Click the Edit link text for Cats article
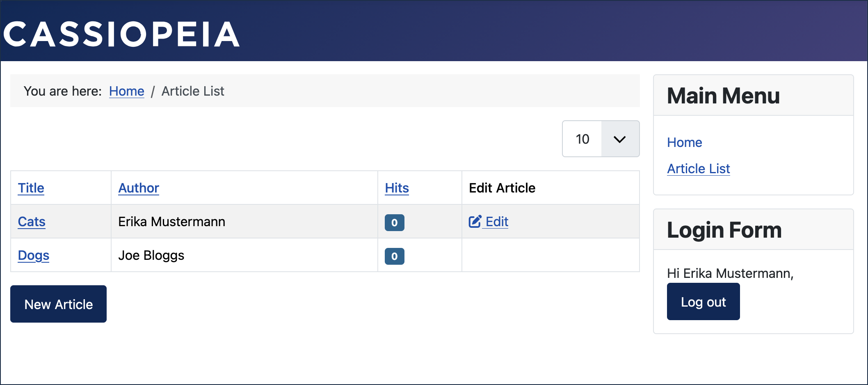Screen dimensions: 868x385 (497, 222)
